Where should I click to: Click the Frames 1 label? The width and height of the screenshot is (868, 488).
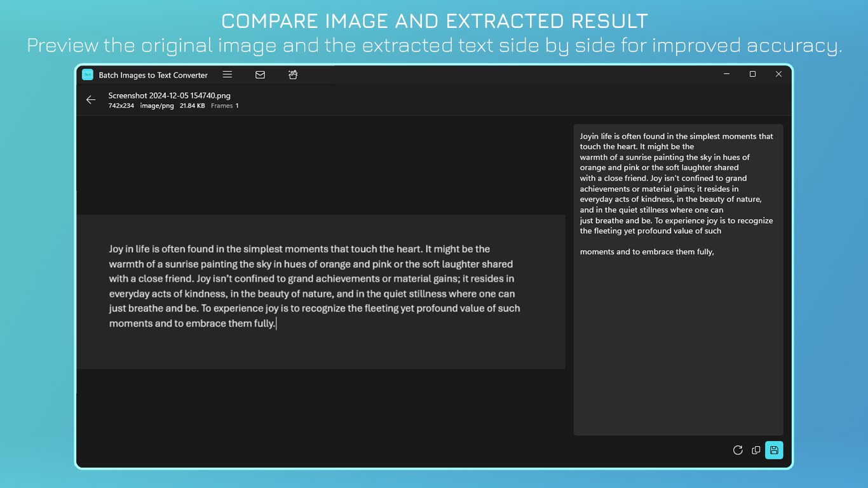click(x=225, y=105)
